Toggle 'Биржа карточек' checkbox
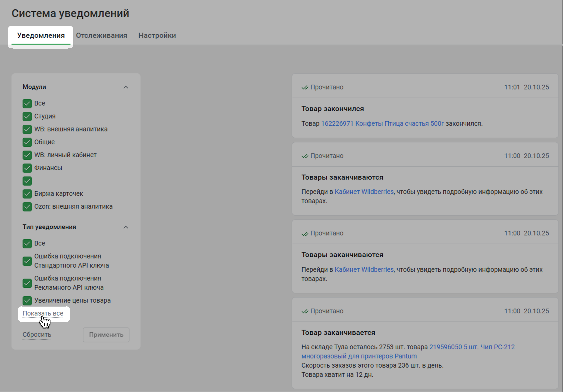 tap(27, 194)
